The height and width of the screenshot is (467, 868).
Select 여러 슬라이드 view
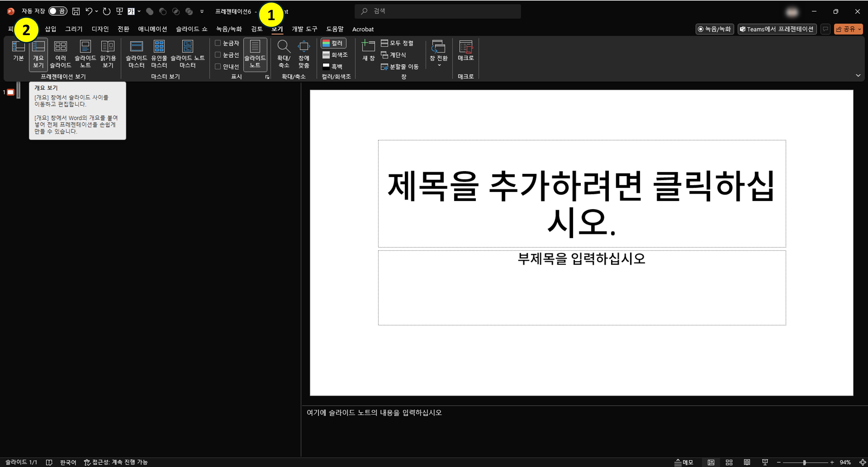click(x=61, y=54)
